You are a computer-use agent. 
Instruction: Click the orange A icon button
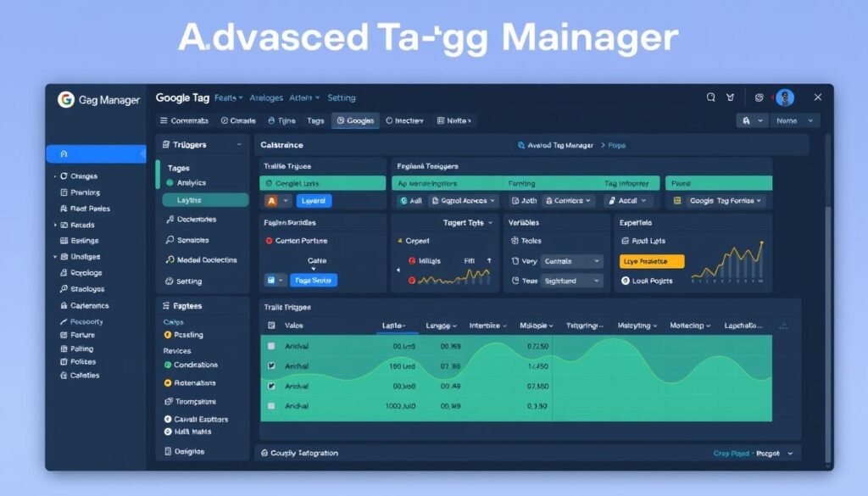(x=271, y=201)
